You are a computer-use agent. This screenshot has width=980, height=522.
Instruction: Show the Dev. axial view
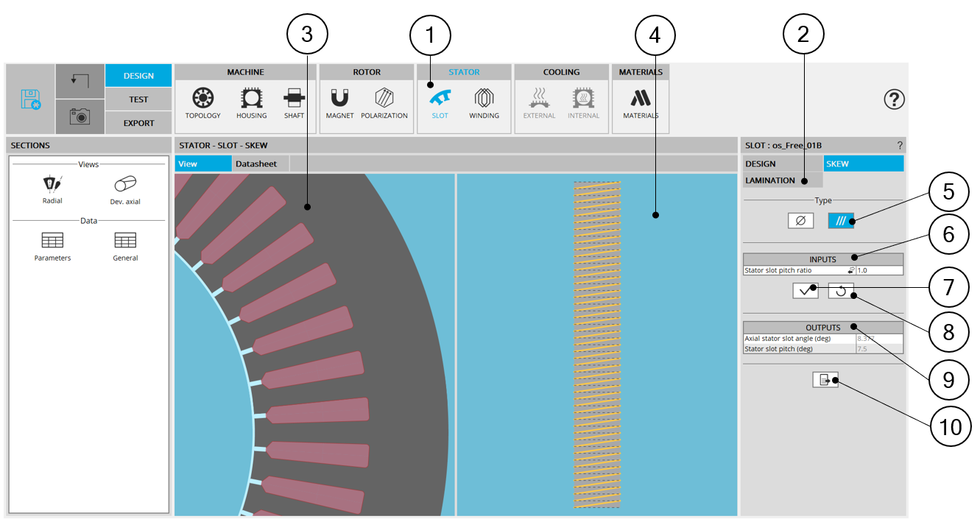125,187
